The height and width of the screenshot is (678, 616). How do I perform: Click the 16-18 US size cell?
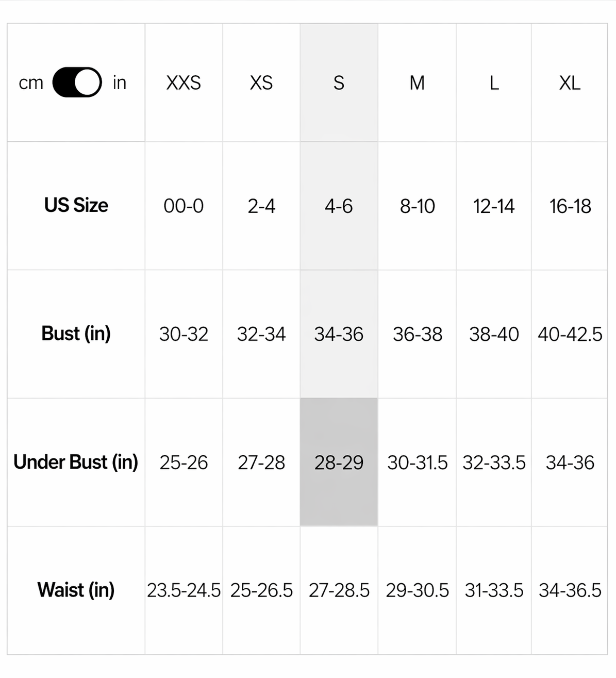coord(570,206)
